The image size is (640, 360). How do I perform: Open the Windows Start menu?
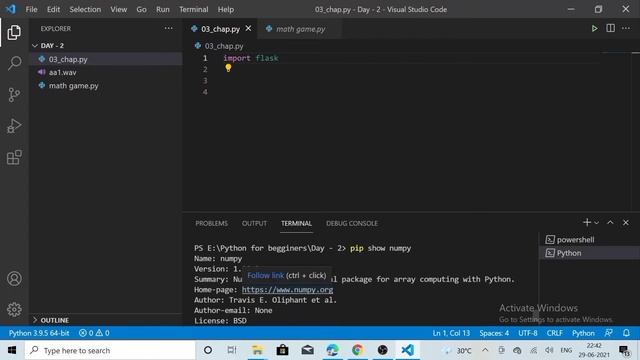tap(12, 350)
